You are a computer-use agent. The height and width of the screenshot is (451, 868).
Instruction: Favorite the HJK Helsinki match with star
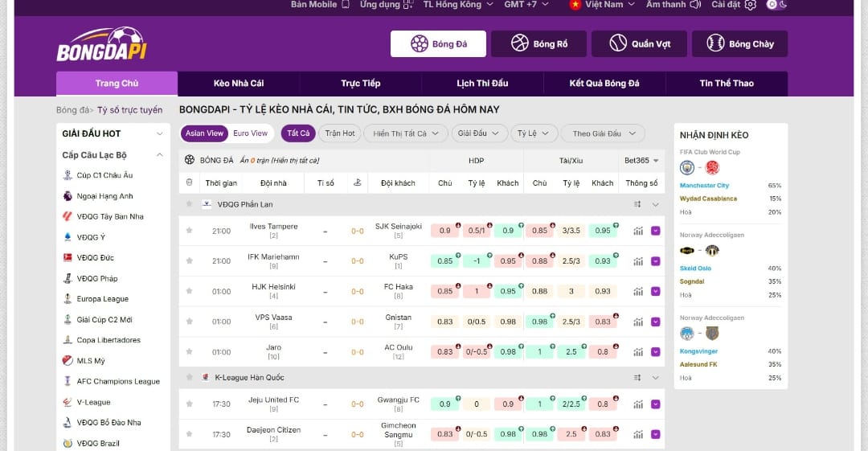click(x=190, y=291)
